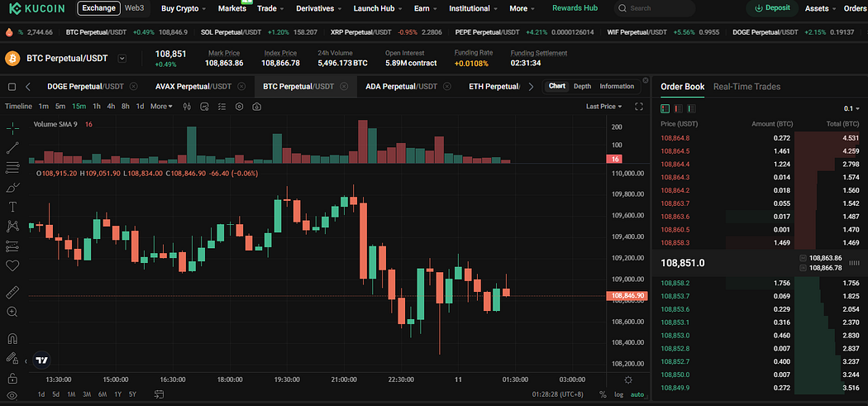
Task: Expand the Assets dropdown
Action: (x=820, y=8)
